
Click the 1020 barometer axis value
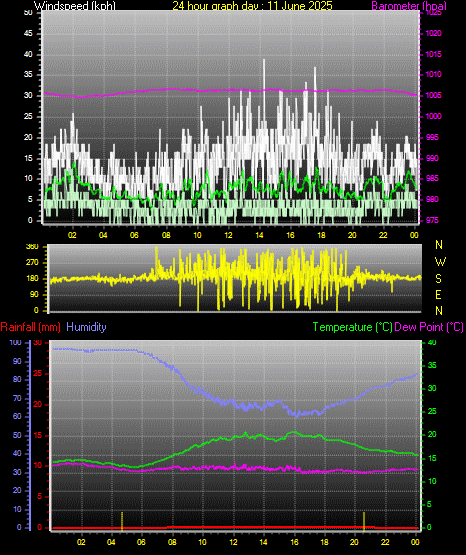433,33
